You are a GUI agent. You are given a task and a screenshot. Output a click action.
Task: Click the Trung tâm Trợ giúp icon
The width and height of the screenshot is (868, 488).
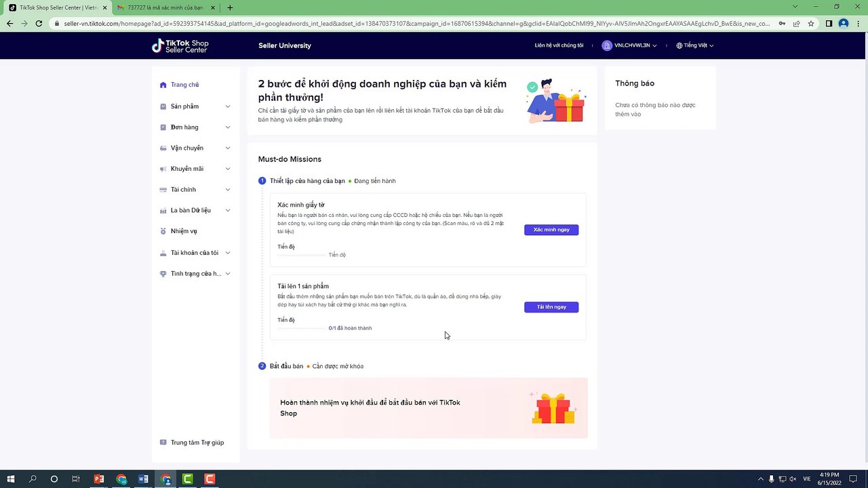(x=163, y=443)
